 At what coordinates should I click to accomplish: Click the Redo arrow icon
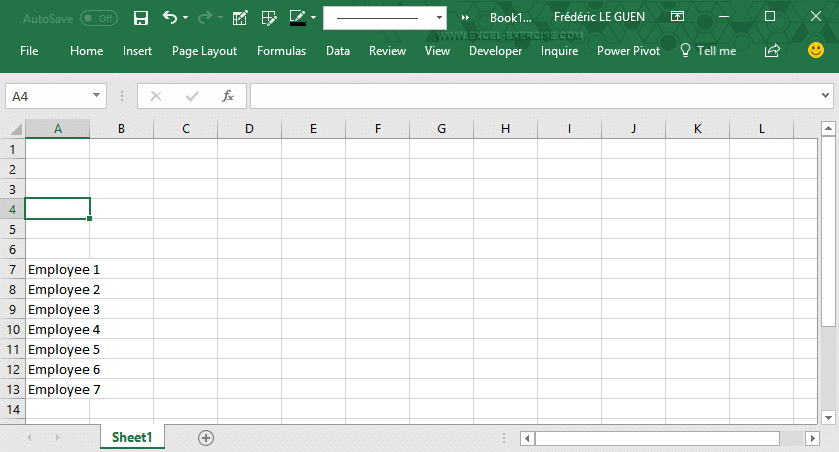pyautogui.click(x=204, y=18)
